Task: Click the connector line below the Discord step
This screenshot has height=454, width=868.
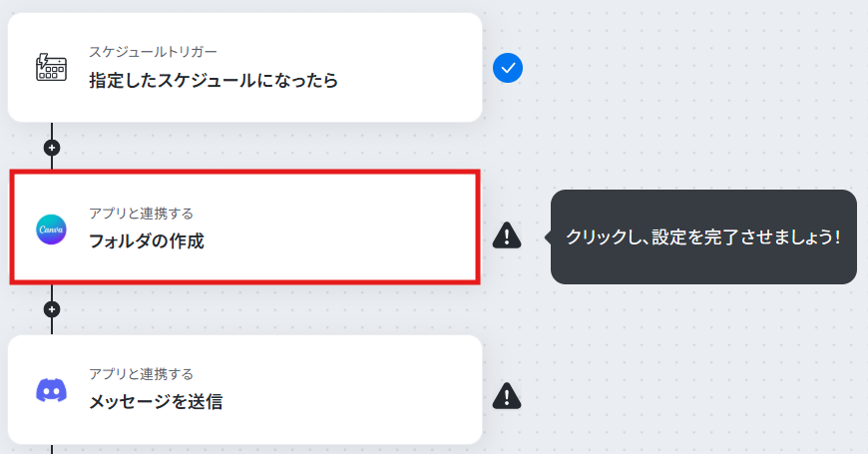Action: coord(52,449)
